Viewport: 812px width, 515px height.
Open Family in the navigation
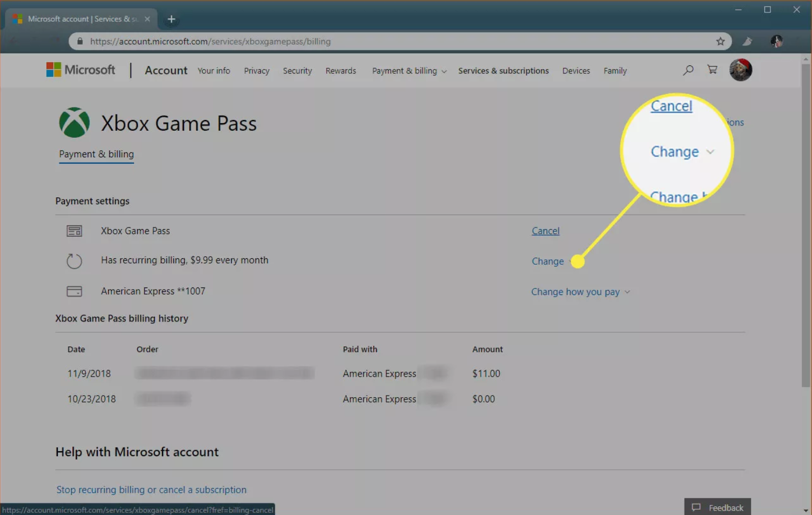pyautogui.click(x=615, y=71)
